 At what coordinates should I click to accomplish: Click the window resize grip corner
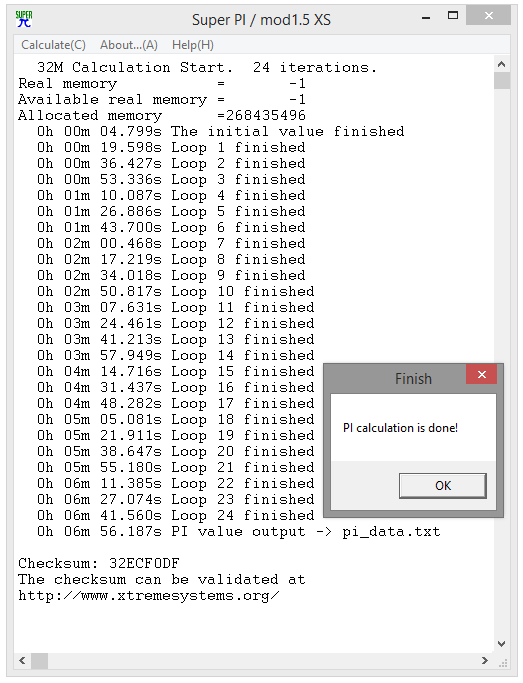click(503, 663)
